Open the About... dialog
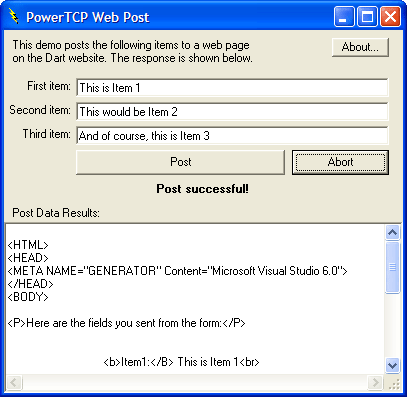The image size is (407, 397). [x=360, y=47]
